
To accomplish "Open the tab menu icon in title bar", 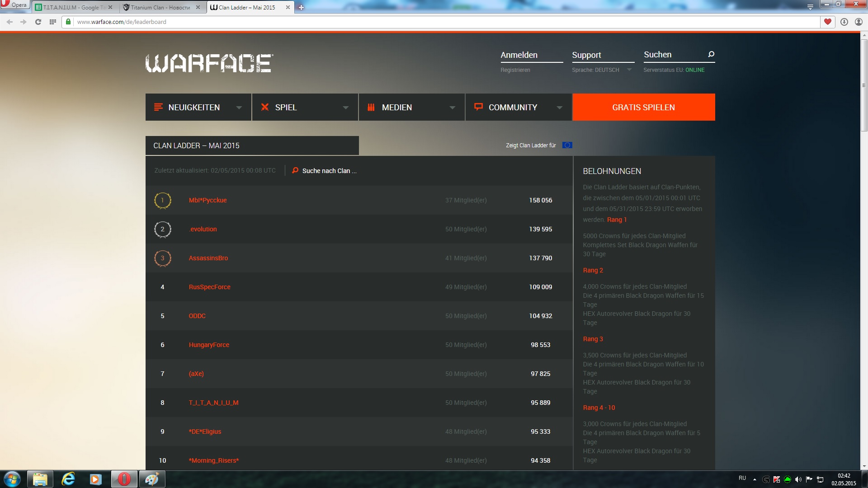I will [x=810, y=7].
